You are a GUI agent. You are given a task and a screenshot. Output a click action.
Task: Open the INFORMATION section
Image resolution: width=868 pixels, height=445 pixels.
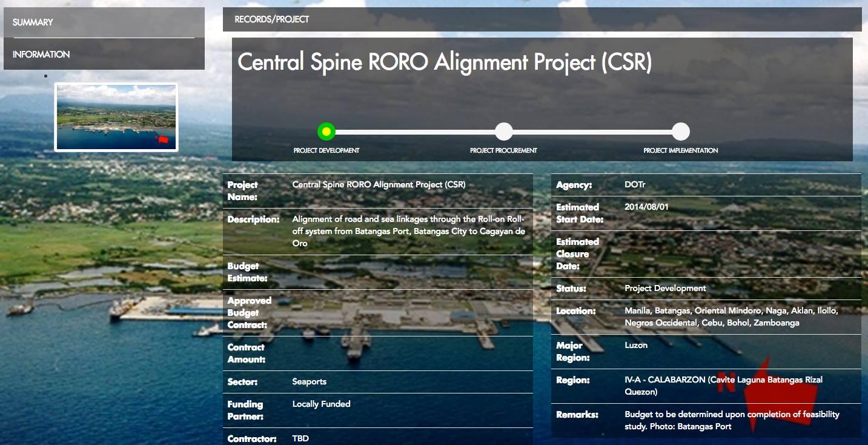42,53
